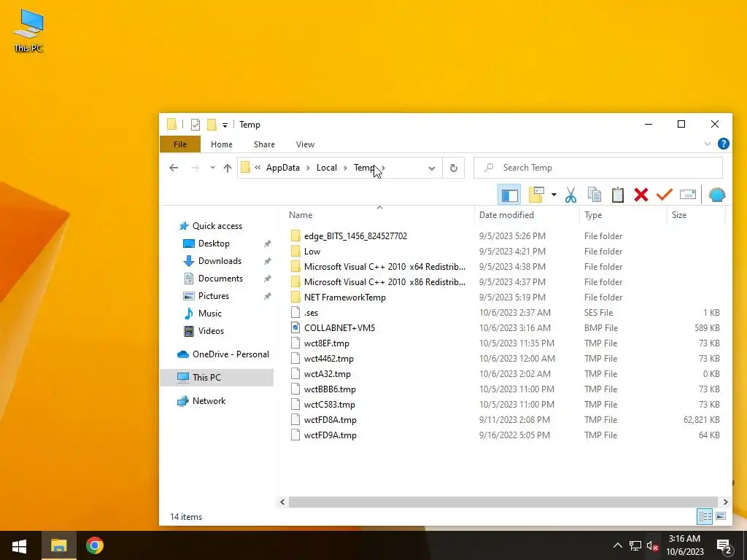Sort by the Date modified column header

pos(506,215)
